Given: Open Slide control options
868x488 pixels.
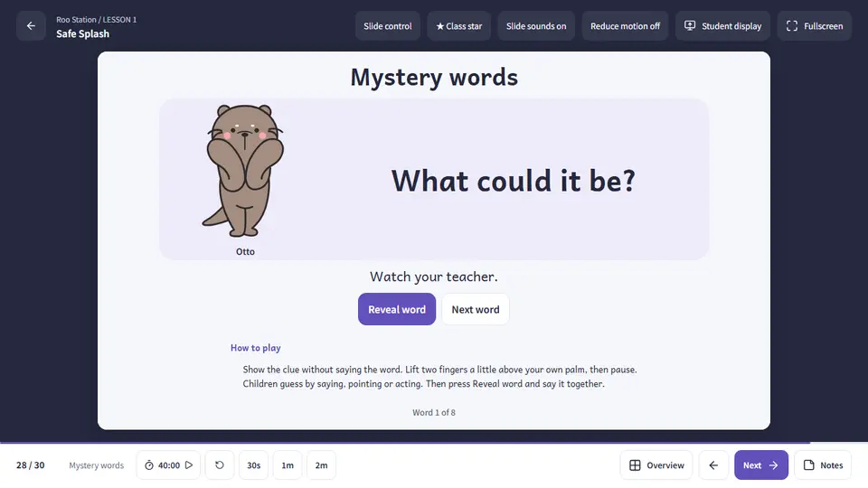Looking at the screenshot, I should [388, 26].
